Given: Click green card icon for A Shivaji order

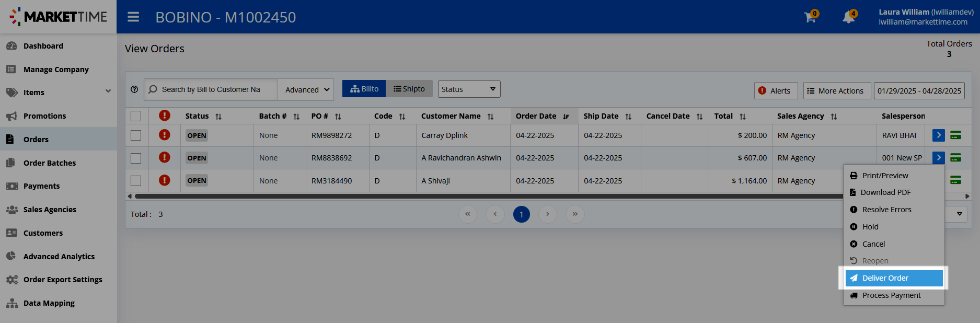Looking at the screenshot, I should pyautogui.click(x=955, y=180).
